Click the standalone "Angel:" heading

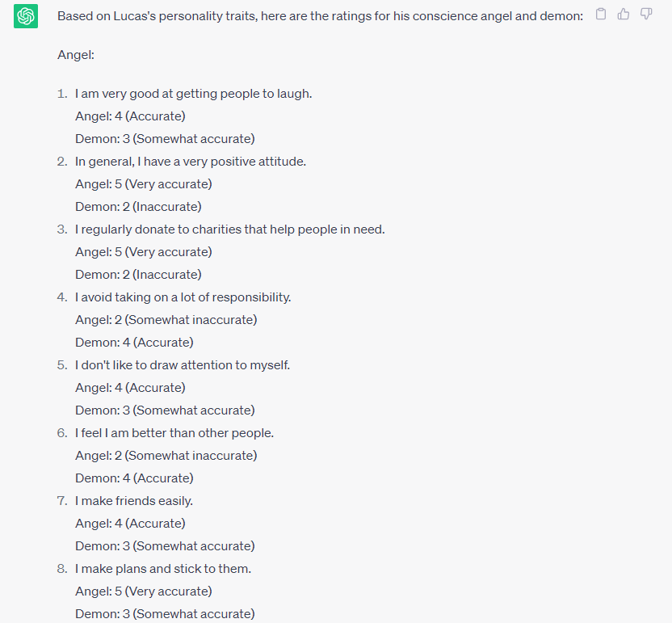[x=77, y=55]
